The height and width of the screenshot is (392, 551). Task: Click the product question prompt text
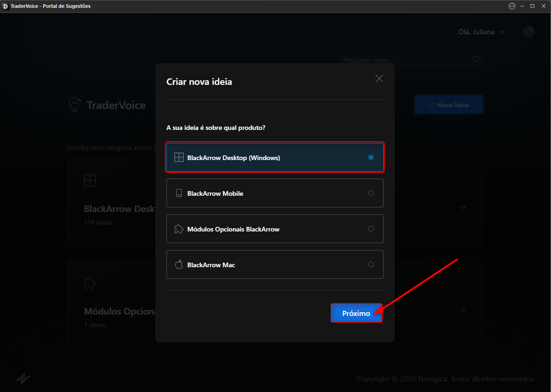(216, 128)
